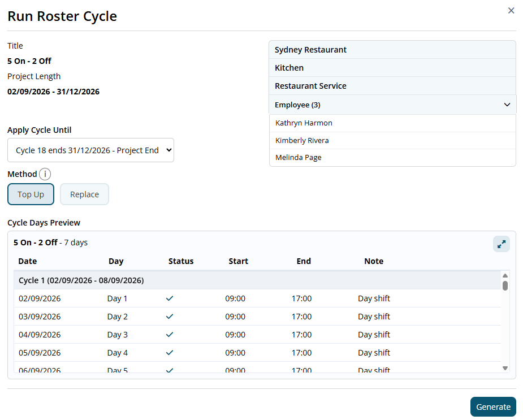Click the status checkmark for Day 3
The height and width of the screenshot is (420, 523).
(x=170, y=334)
